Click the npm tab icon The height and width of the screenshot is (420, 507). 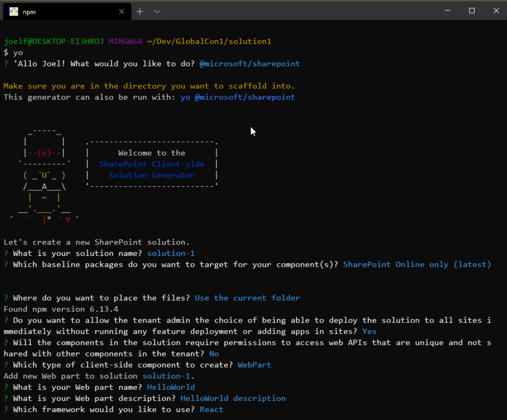(x=14, y=12)
